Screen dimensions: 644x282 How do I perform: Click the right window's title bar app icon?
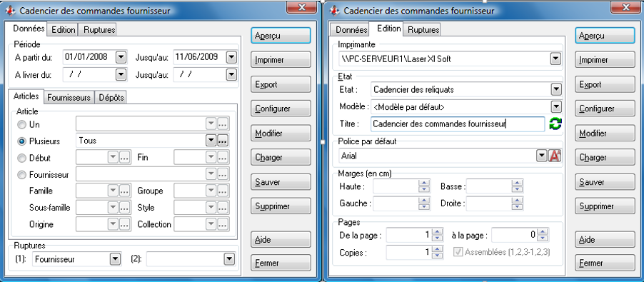coord(335,11)
